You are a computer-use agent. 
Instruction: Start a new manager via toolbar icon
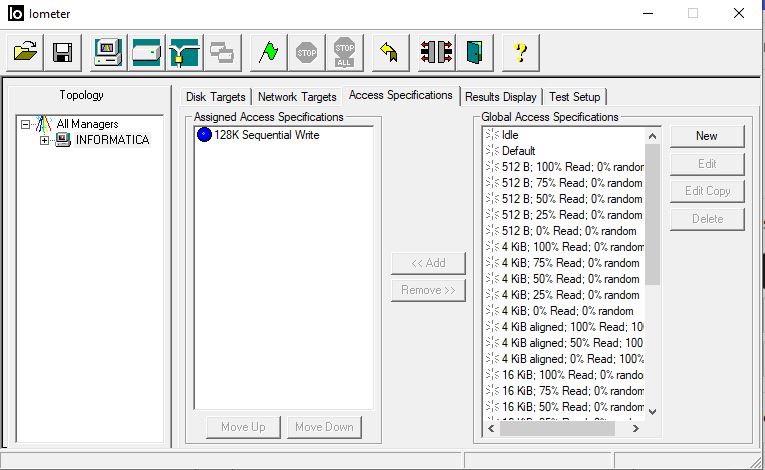(109, 52)
